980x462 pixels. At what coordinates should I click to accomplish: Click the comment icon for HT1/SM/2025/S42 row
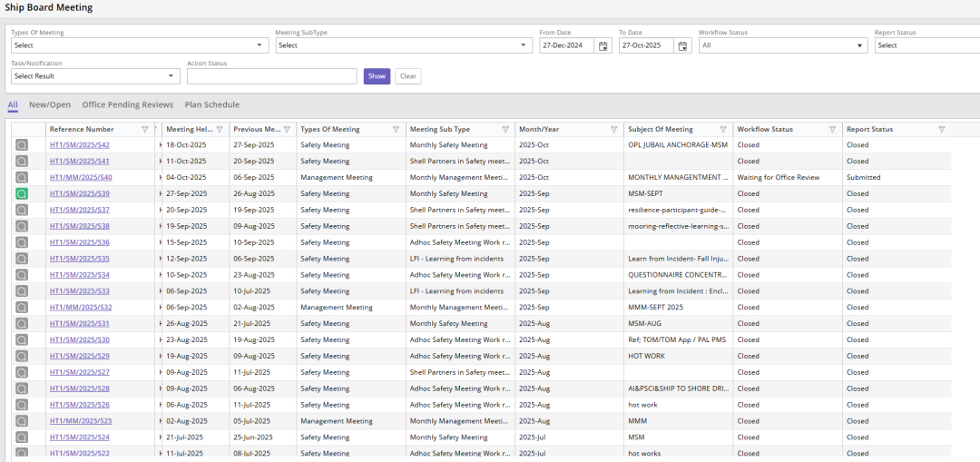pyautogui.click(x=22, y=145)
